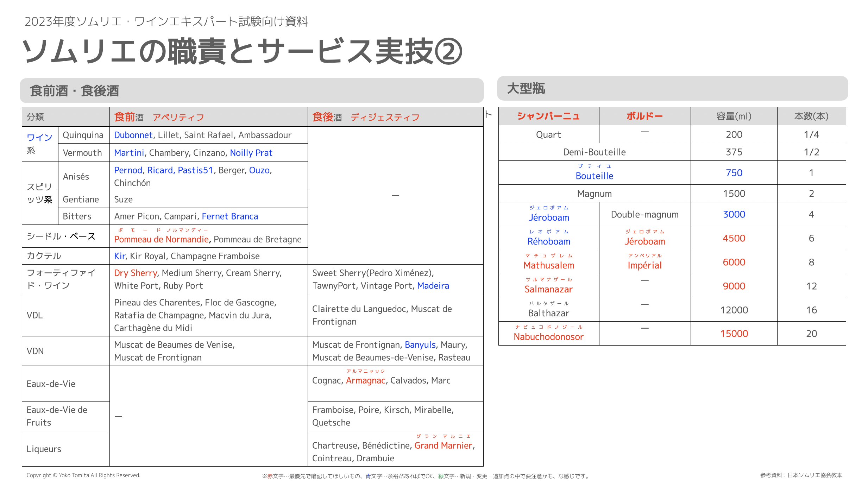Click the Liqueurs row label
The image size is (868, 487).
pos(66,449)
